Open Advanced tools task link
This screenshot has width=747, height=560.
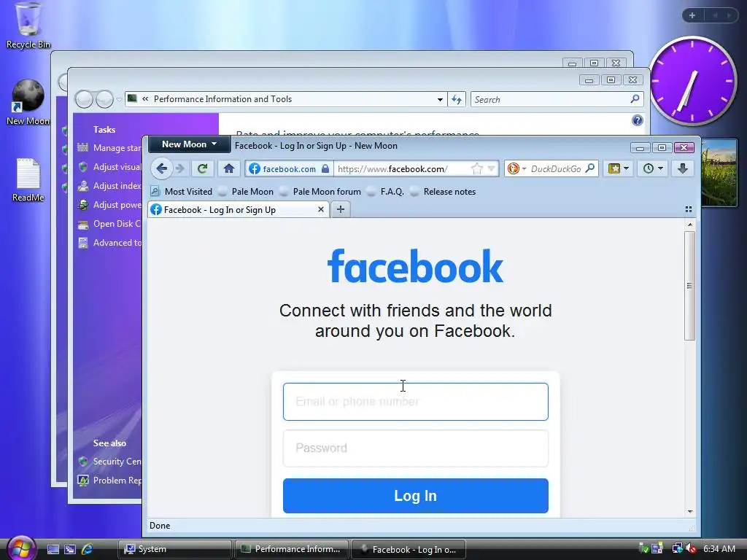[x=109, y=243]
